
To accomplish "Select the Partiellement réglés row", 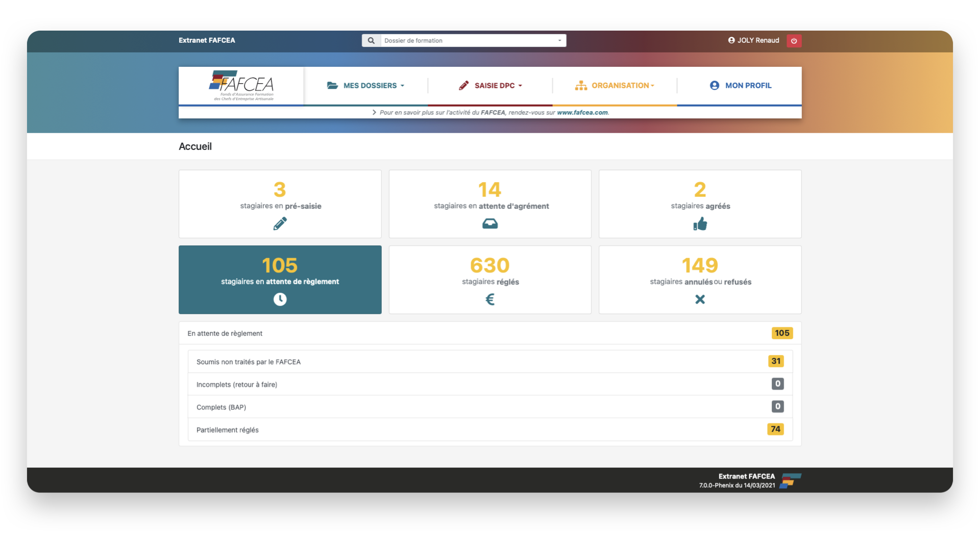I will click(x=228, y=430).
